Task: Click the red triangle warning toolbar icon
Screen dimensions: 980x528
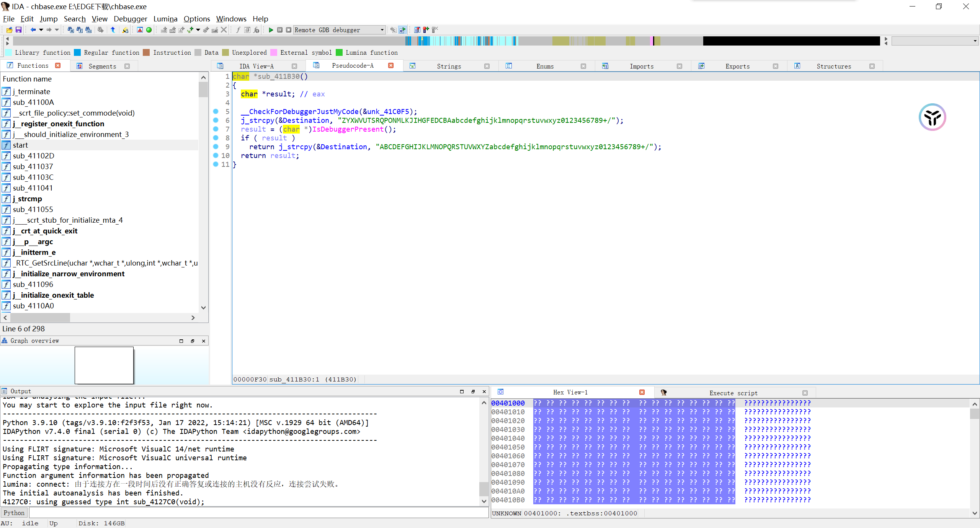Action: [x=140, y=30]
